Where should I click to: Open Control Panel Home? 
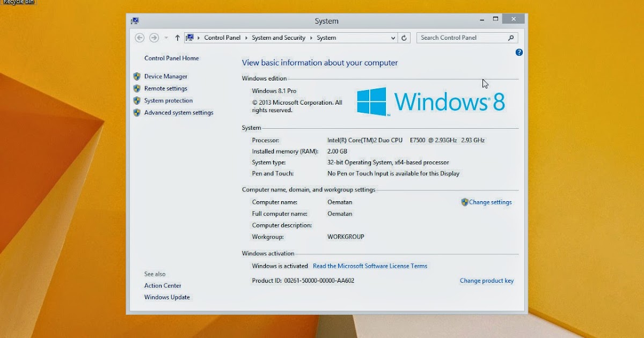click(172, 58)
